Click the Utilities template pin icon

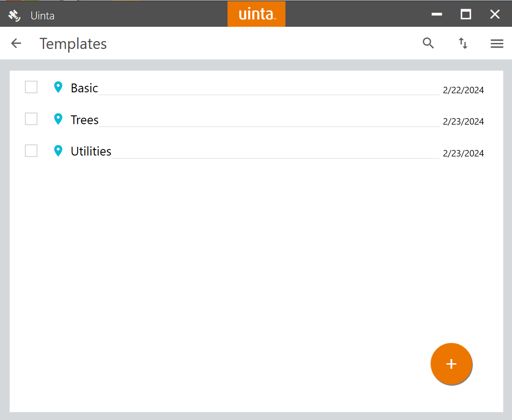coord(58,151)
